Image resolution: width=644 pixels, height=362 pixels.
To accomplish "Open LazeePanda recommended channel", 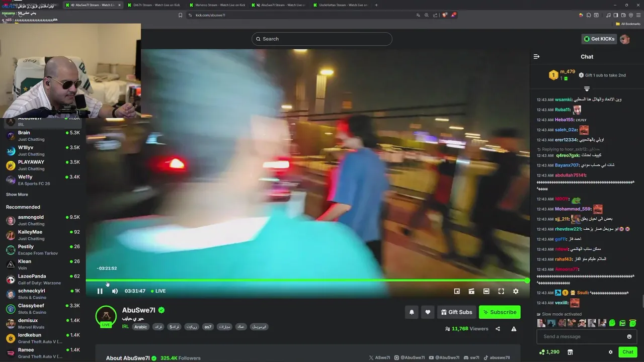I will pos(43,279).
